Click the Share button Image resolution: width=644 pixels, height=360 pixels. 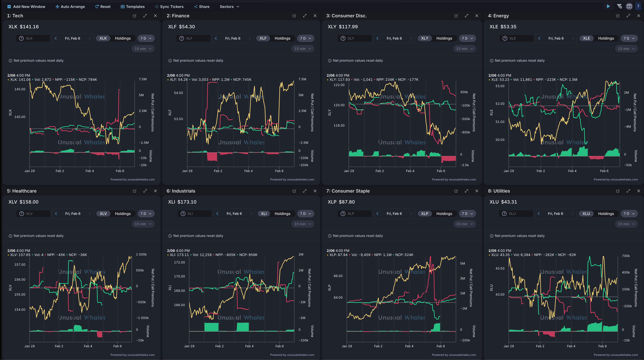point(202,7)
